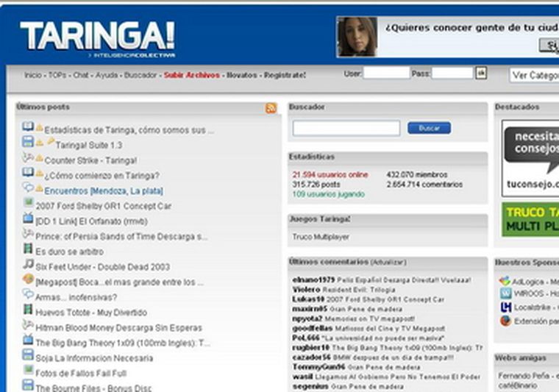Screen dimensions: 559x392
Task: Click the 315.726 posts statistic
Action: [316, 185]
